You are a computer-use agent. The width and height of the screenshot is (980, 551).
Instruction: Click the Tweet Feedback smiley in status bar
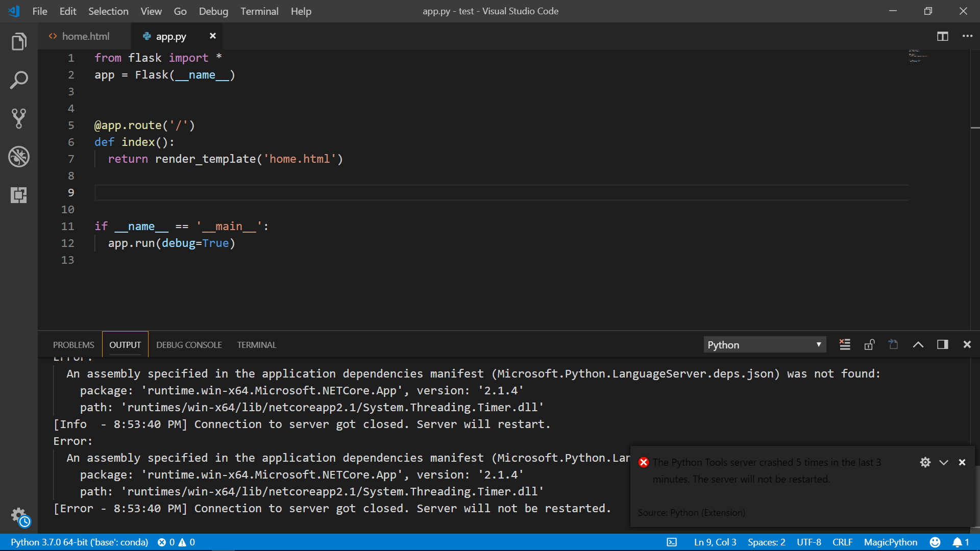(936, 542)
